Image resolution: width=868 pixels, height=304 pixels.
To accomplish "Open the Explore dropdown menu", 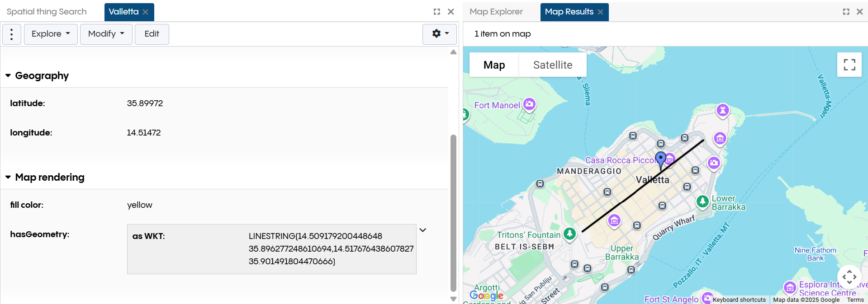I will [51, 34].
